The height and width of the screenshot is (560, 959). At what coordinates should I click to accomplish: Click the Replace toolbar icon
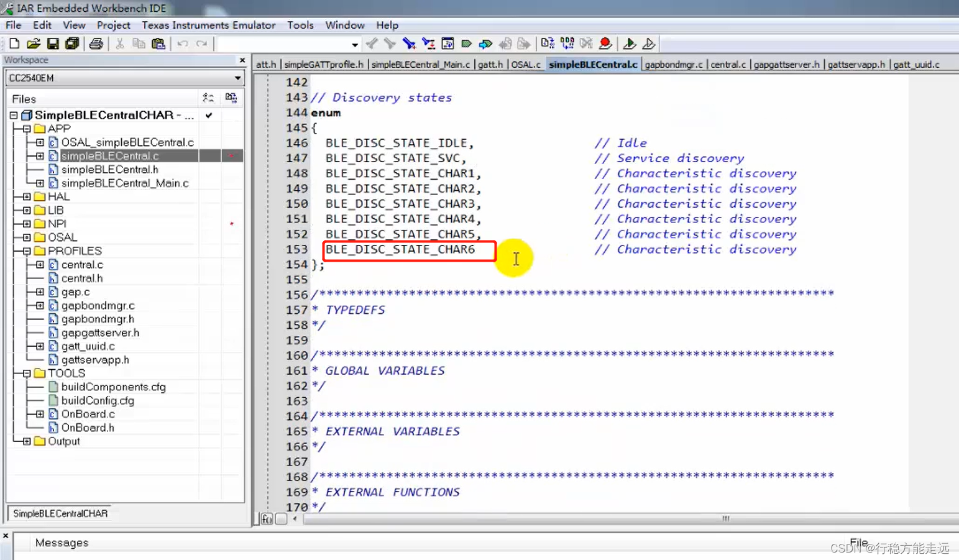[428, 44]
